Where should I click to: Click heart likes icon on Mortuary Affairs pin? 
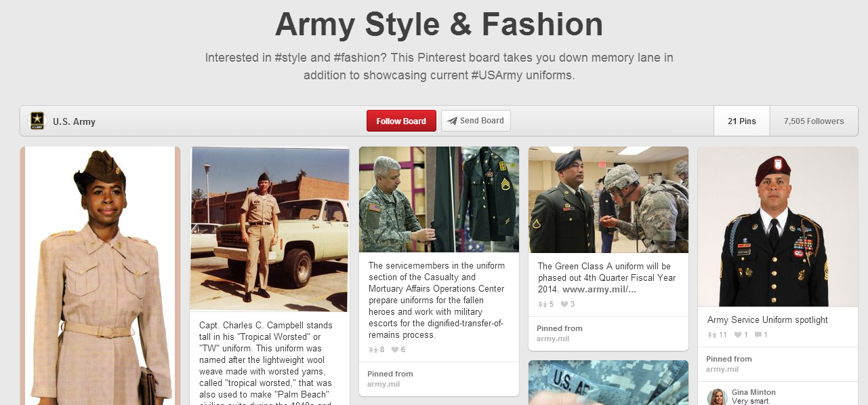pyautogui.click(x=395, y=350)
